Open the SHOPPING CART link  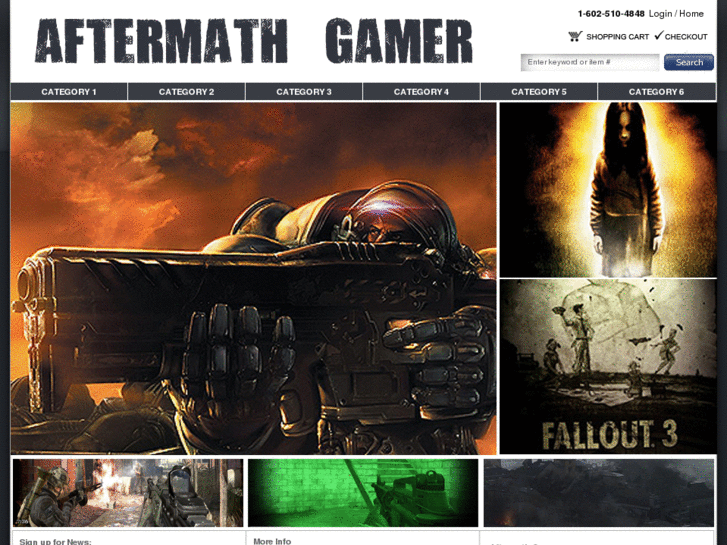tap(617, 37)
